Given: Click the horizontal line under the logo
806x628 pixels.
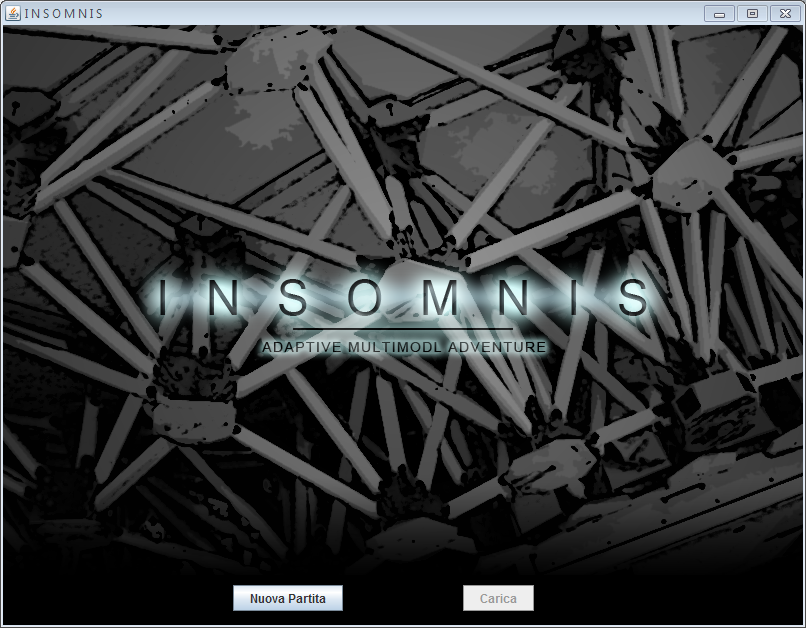Looking at the screenshot, I should pos(402,329).
